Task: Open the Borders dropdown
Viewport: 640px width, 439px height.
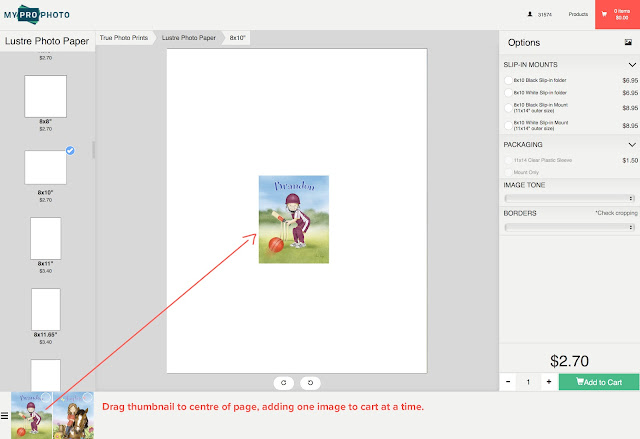Action: coord(569,227)
